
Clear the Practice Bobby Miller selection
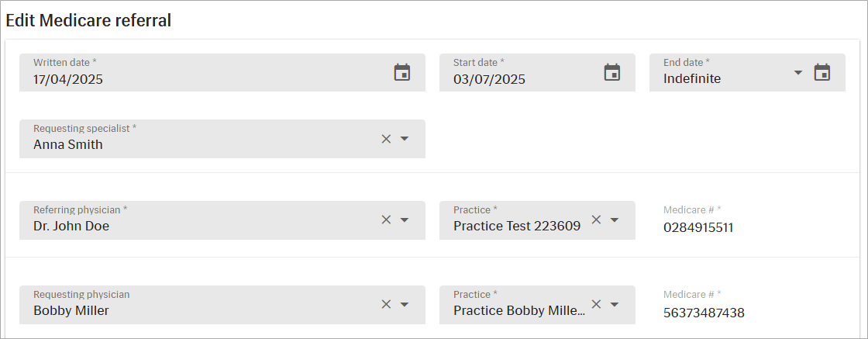(x=596, y=304)
